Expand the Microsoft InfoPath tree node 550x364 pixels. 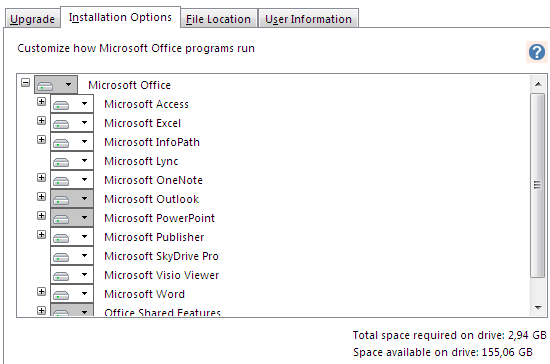(x=41, y=140)
